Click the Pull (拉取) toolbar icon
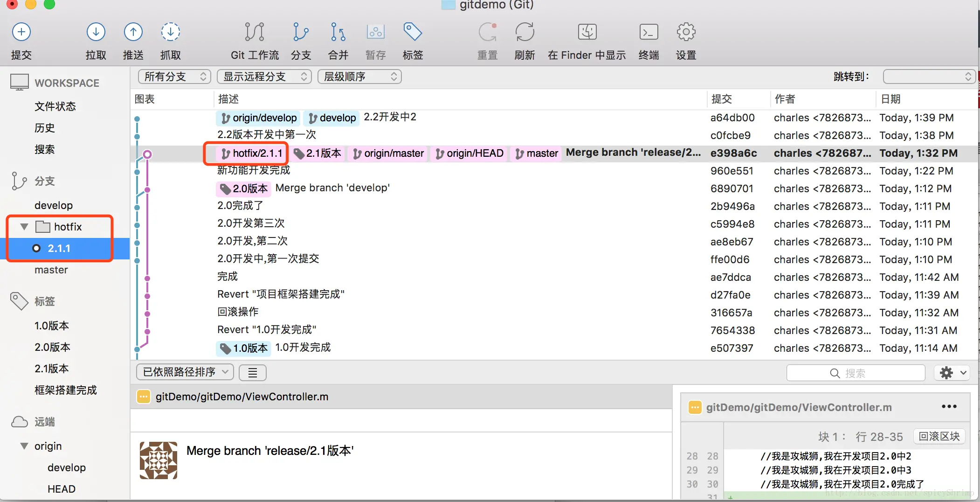980x502 pixels. (x=96, y=32)
